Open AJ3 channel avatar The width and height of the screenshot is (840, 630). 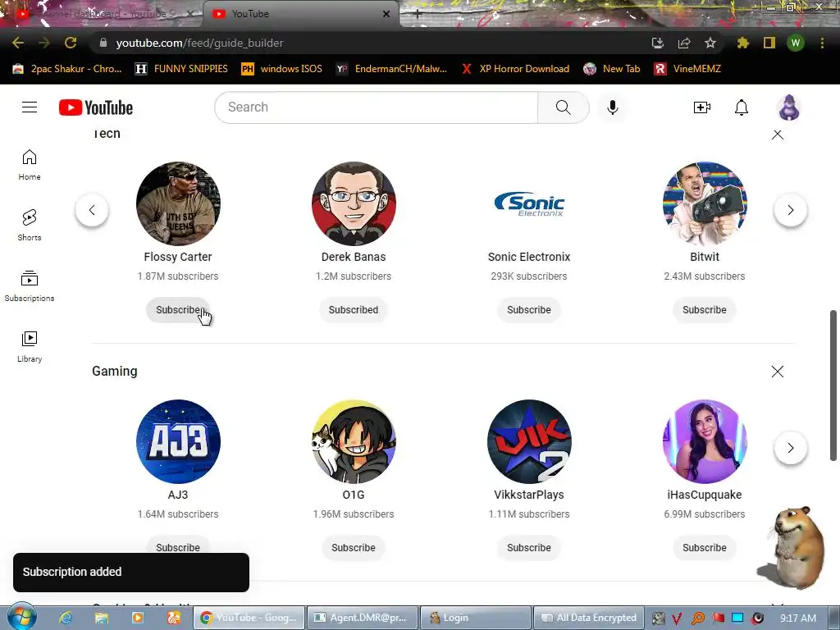coord(178,441)
